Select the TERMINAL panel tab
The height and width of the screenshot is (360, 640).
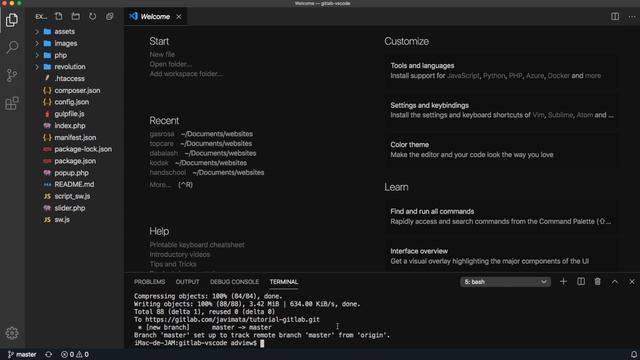click(x=284, y=282)
